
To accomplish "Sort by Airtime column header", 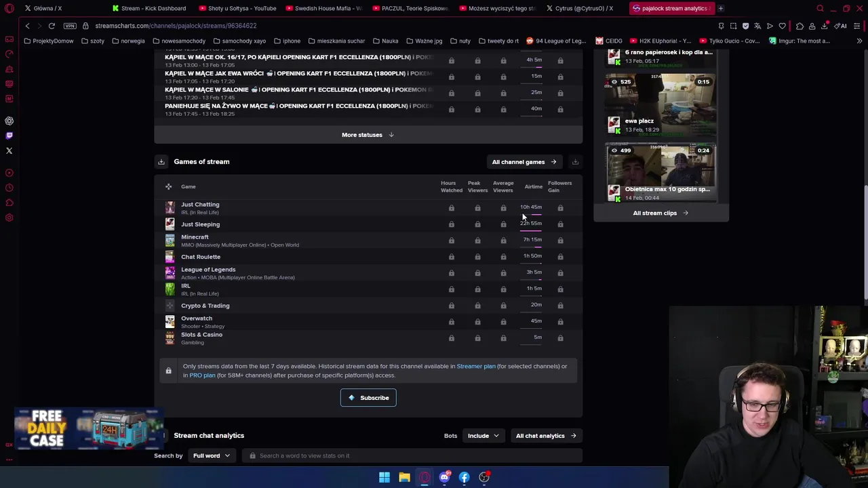I will pos(533,186).
